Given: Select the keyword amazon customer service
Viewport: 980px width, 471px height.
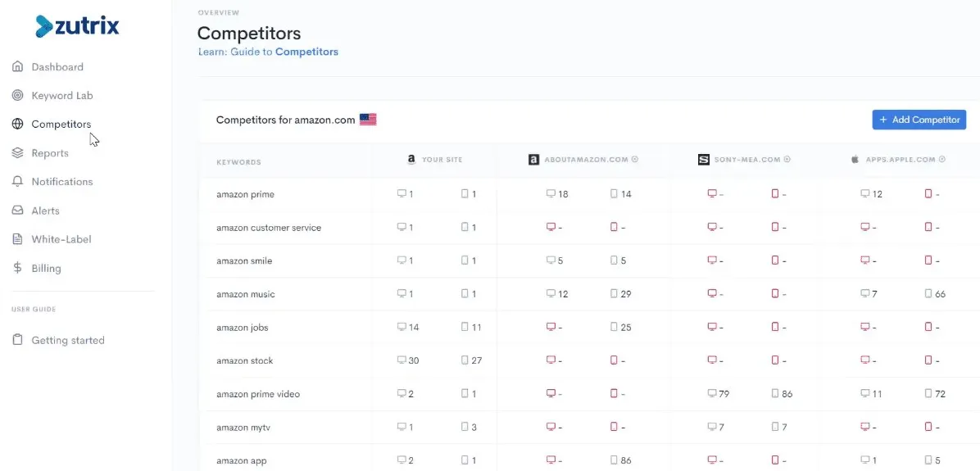Looking at the screenshot, I should pyautogui.click(x=269, y=228).
